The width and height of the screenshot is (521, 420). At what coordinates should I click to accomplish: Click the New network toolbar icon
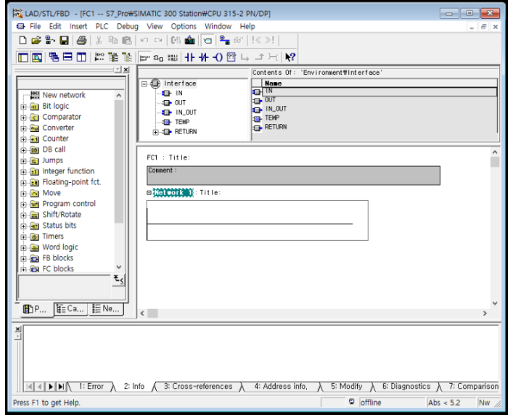(99, 57)
